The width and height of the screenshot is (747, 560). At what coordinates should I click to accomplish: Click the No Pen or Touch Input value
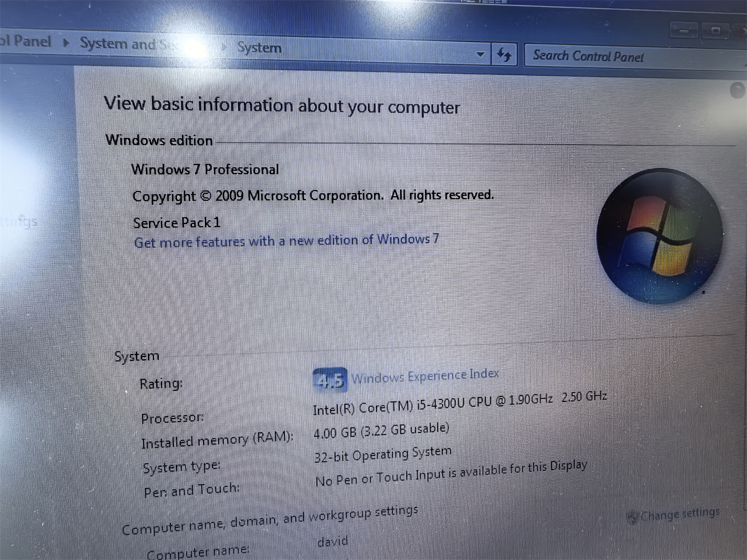coord(451,473)
